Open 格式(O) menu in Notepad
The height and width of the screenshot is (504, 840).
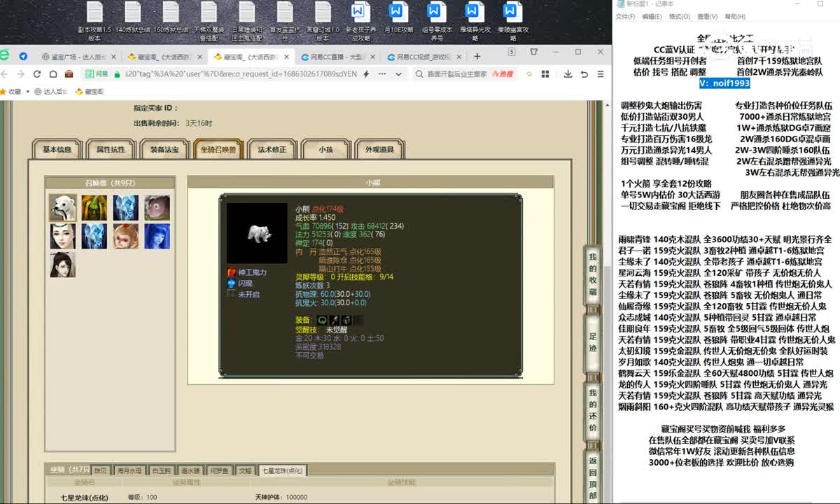point(680,17)
